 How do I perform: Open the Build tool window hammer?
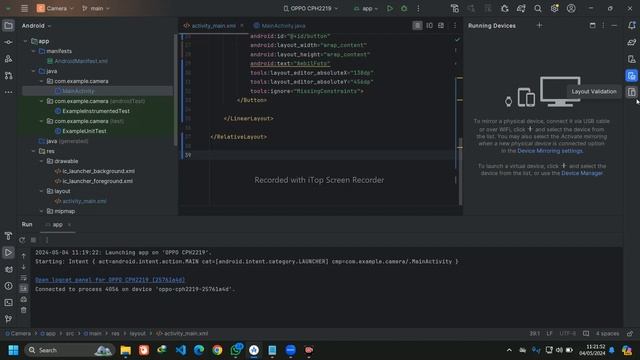pyautogui.click(x=8, y=236)
